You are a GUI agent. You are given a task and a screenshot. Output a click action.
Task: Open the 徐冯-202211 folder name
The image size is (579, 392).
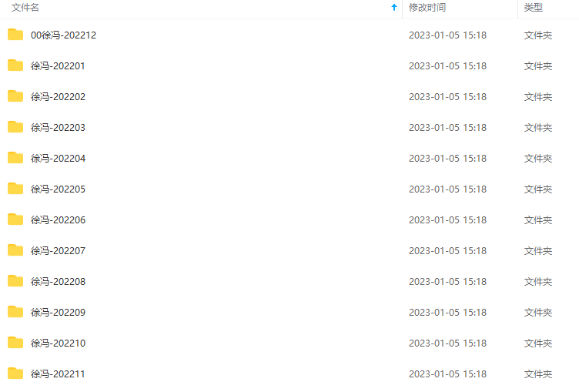point(58,374)
